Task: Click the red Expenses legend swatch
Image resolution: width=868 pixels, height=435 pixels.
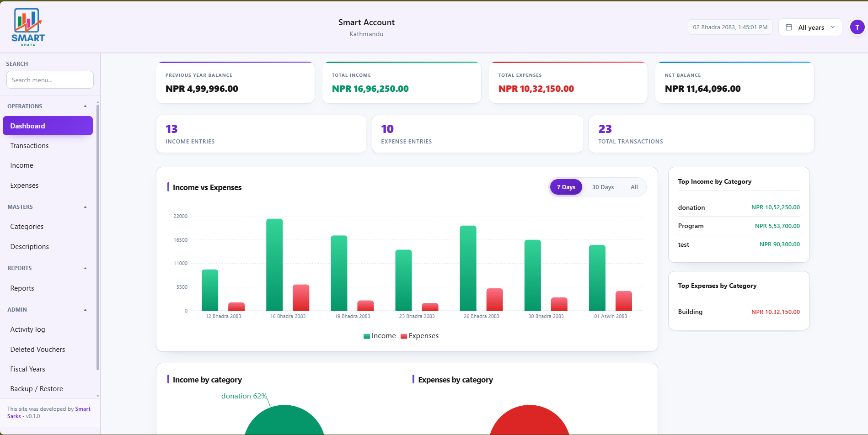Action: pos(404,336)
